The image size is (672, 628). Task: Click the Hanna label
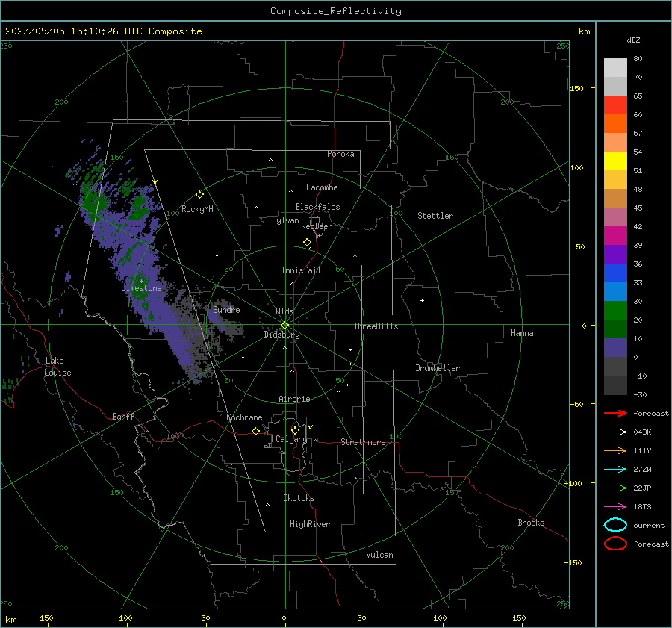522,333
